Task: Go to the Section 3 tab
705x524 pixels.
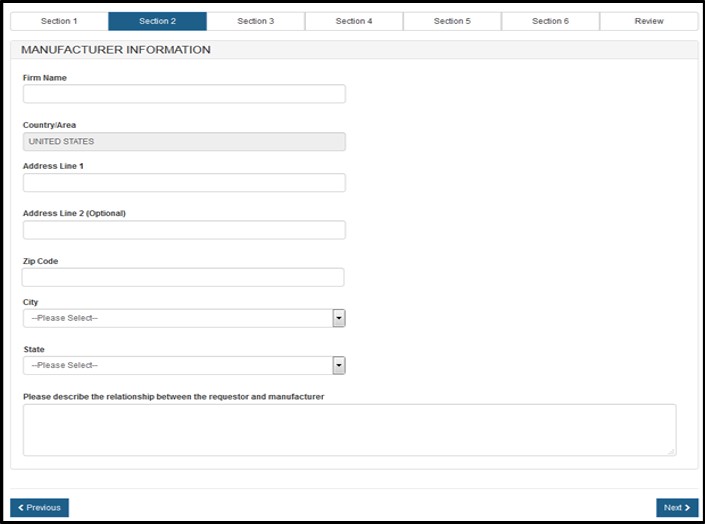Action: pos(255,21)
